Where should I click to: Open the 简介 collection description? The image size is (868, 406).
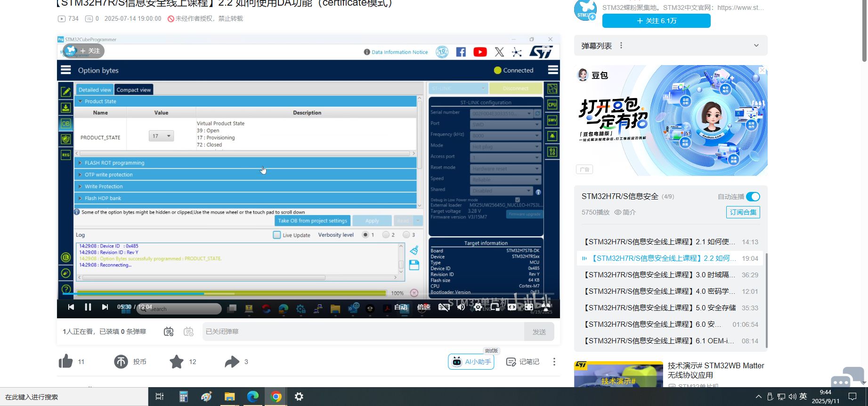[x=625, y=212]
